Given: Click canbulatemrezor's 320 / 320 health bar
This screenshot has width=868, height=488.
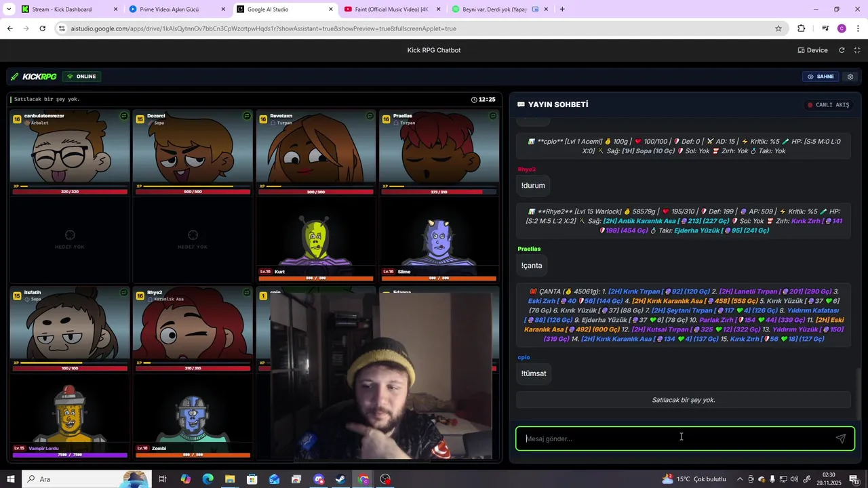Looking at the screenshot, I should tap(70, 192).
